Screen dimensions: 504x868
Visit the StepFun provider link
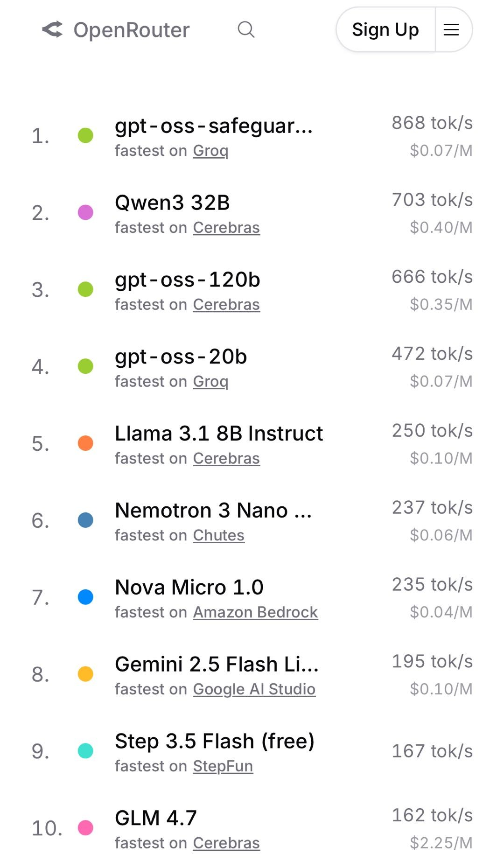pyautogui.click(x=223, y=766)
